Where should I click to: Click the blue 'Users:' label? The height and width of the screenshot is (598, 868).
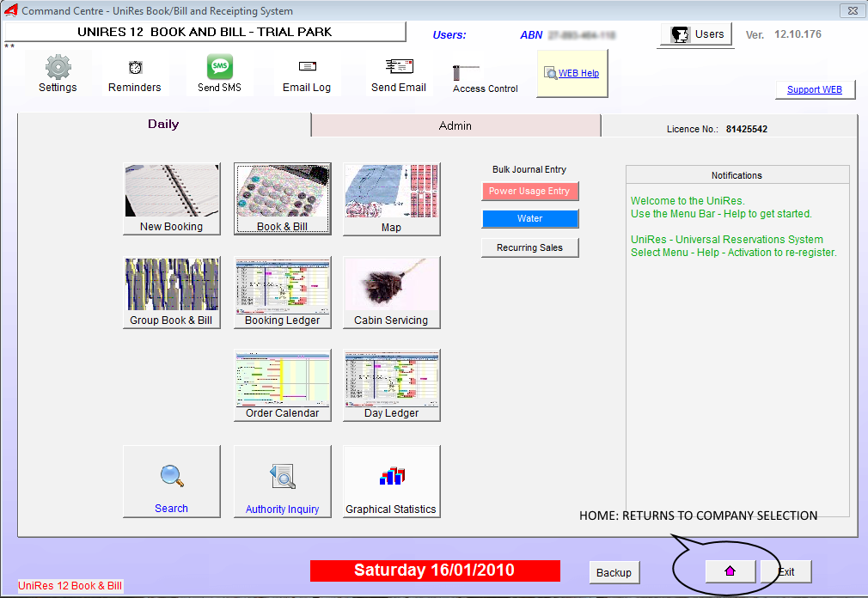click(x=449, y=35)
